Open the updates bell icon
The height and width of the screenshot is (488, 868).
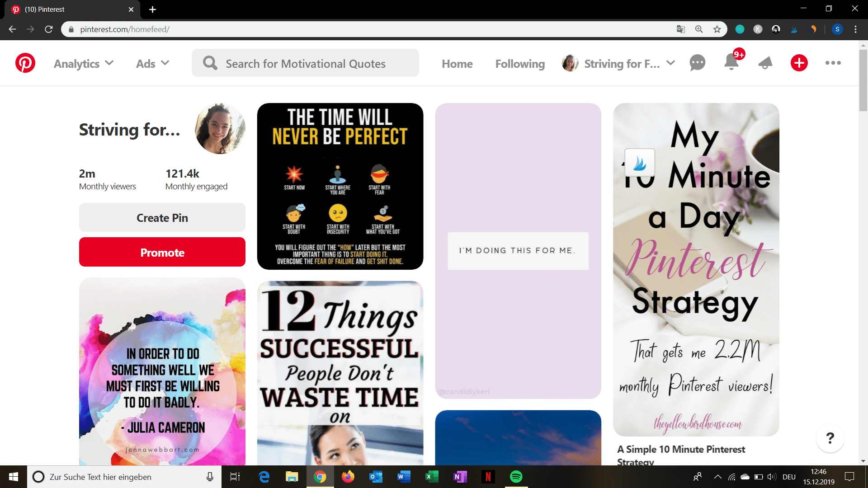764,63
